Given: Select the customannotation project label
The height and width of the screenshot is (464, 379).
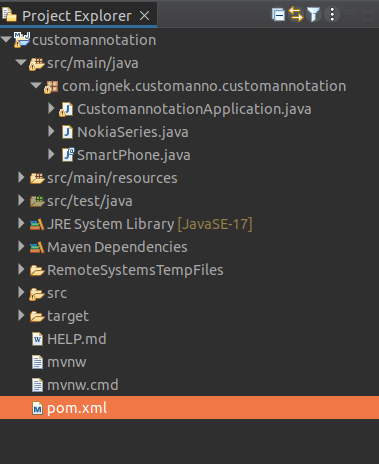Looking at the screenshot, I should point(94,40).
